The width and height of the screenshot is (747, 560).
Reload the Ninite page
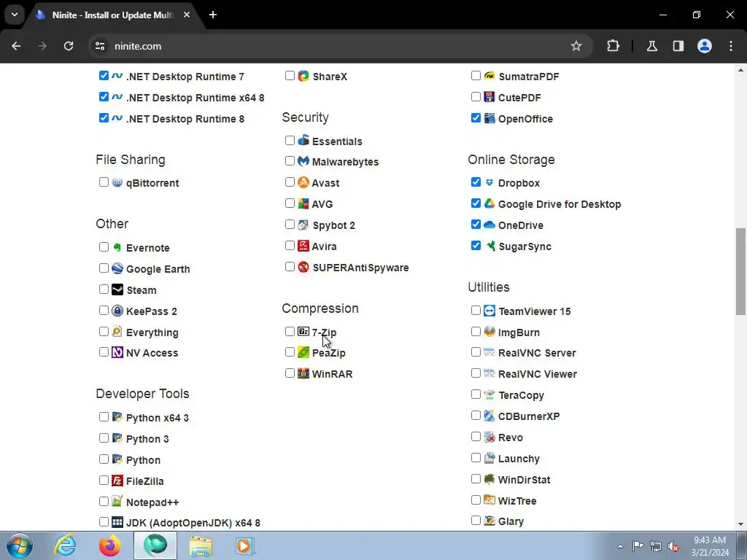click(x=69, y=46)
